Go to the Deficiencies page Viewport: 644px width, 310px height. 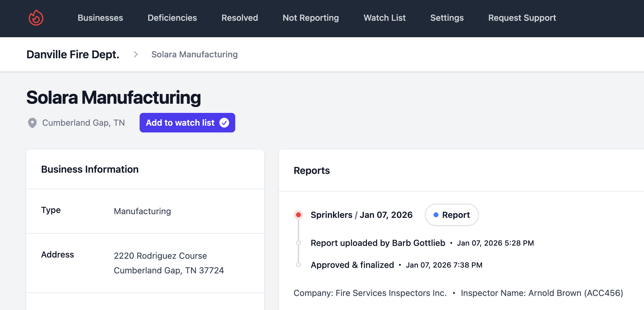[x=172, y=18]
